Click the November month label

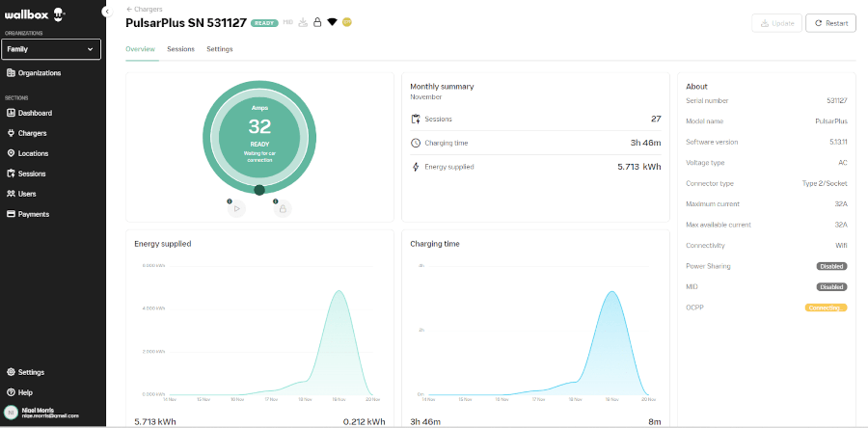(x=425, y=96)
